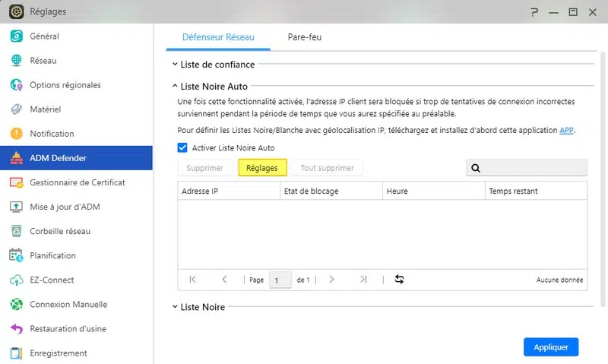The height and width of the screenshot is (364, 608).
Task: Refresh the blacklist table
Action: click(x=400, y=279)
